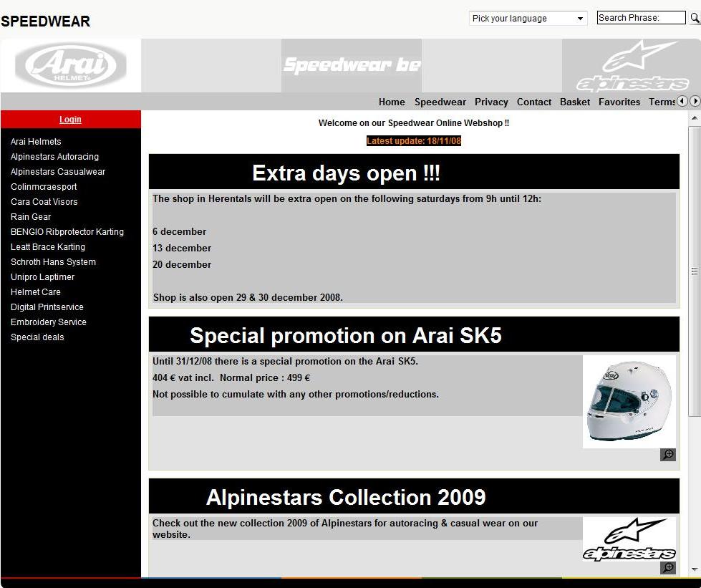Zoom the Alpinestars collection image icon

(668, 567)
